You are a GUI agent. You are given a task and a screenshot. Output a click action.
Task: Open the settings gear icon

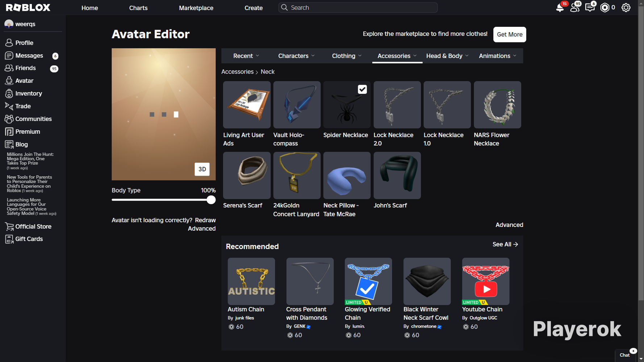pyautogui.click(x=626, y=8)
